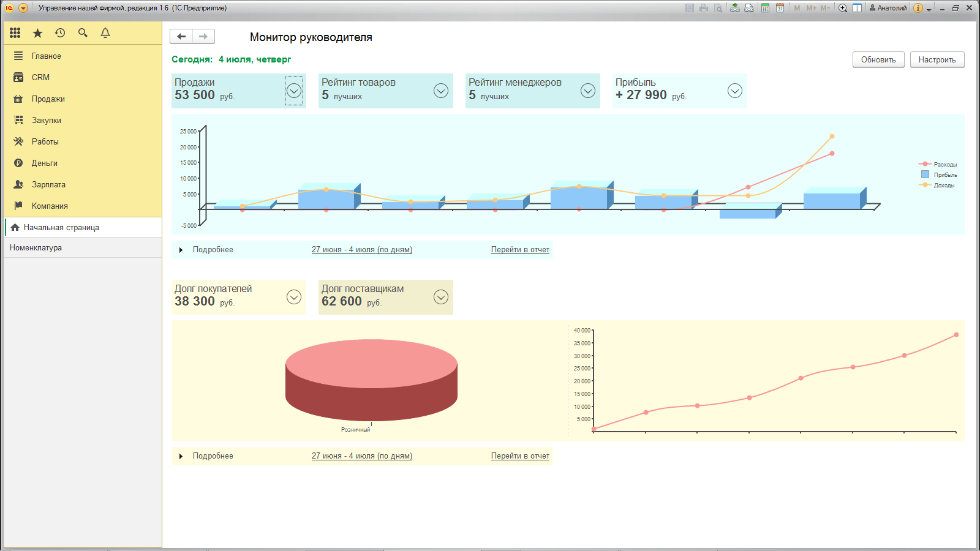Click the Print Preview icon
Image resolution: width=980 pixels, height=551 pixels.
718,8
